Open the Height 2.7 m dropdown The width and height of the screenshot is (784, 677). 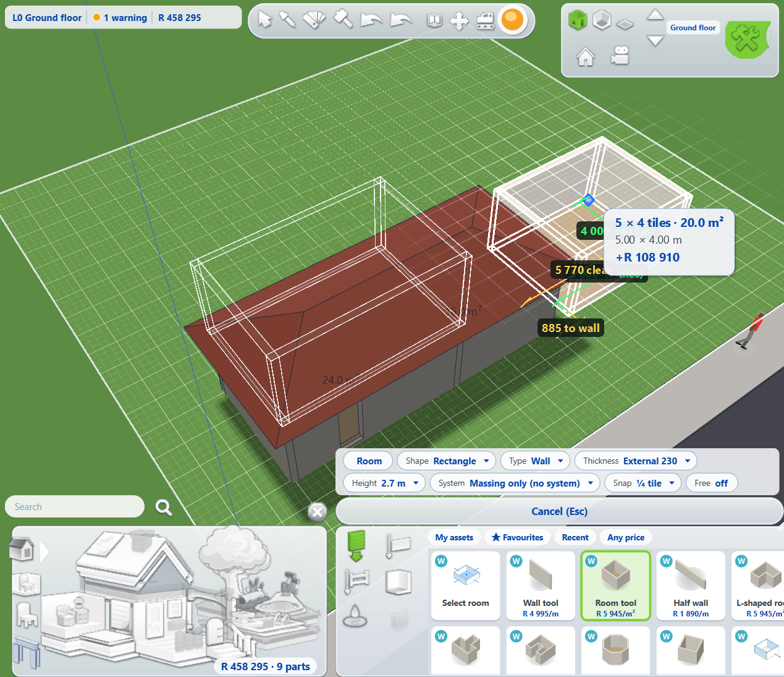[384, 483]
